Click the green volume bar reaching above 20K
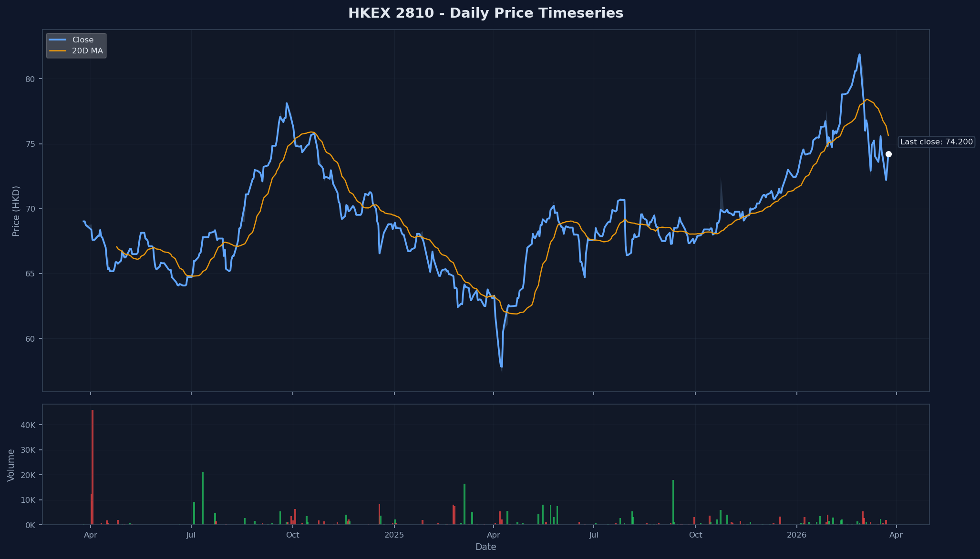Viewport: 980px width, 559px height. [203, 498]
